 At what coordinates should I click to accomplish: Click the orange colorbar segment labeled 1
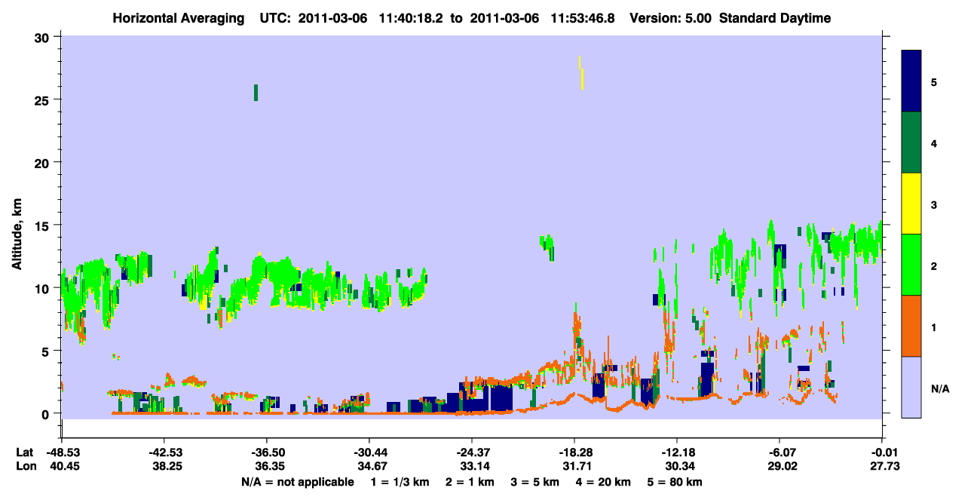point(911,326)
